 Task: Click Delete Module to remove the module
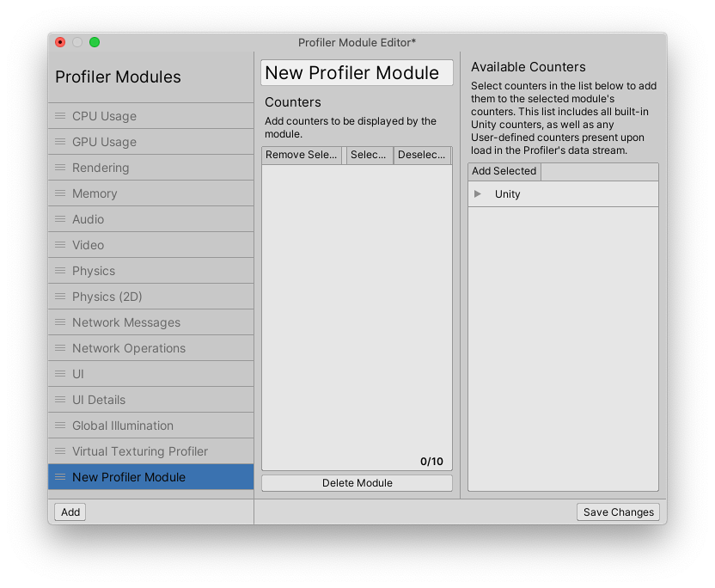point(356,482)
